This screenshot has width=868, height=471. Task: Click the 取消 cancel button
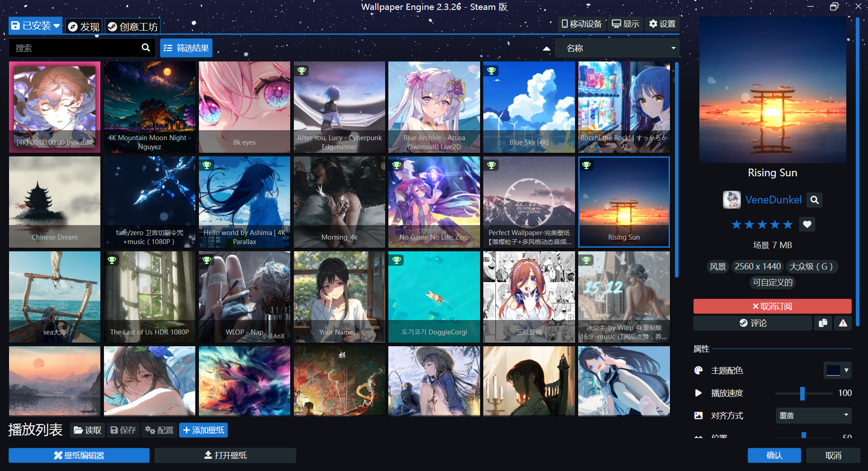(833, 455)
